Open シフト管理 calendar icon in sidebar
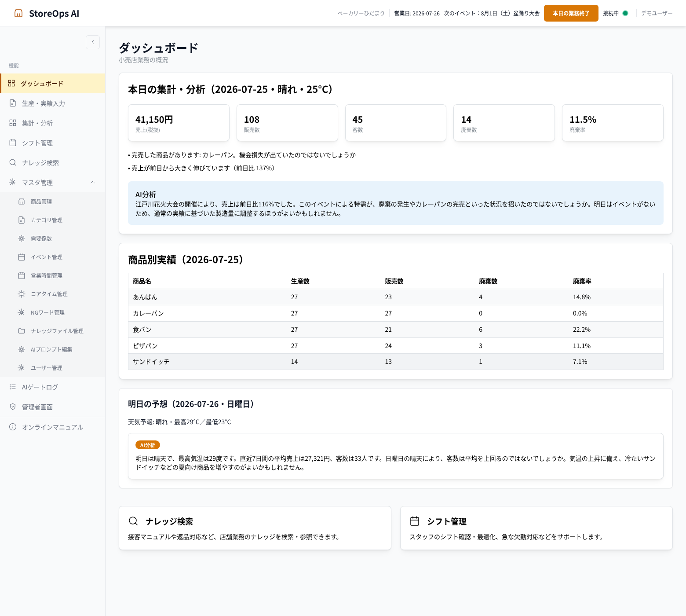This screenshot has width=686, height=616. pos(13,143)
